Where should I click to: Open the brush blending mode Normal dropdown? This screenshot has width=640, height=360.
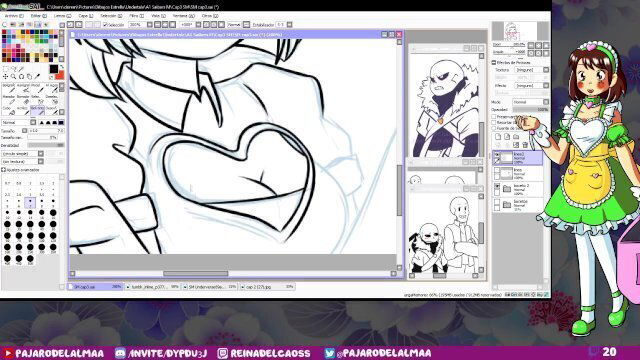33,122
